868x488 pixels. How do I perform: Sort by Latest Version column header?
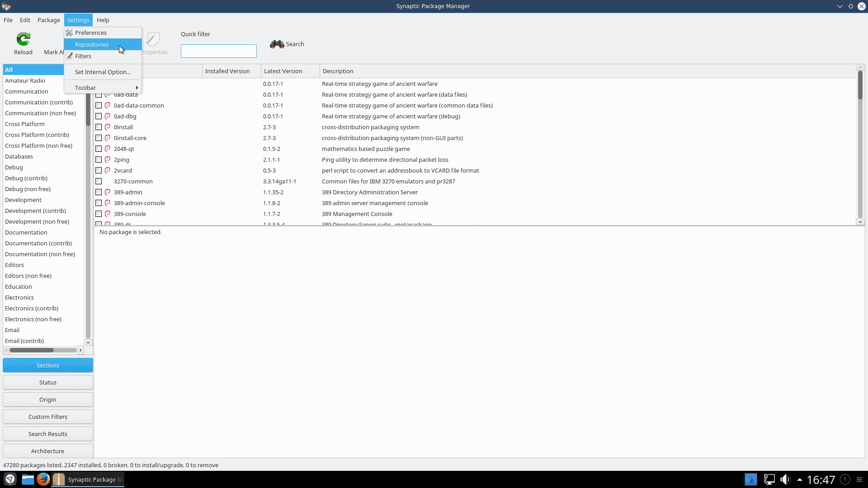pos(290,71)
